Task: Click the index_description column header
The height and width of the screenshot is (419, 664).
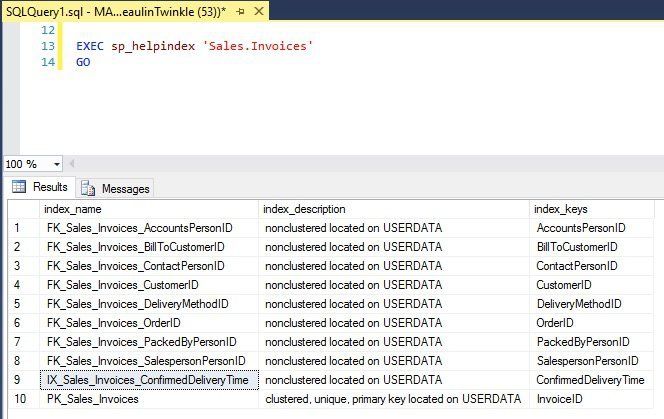Action: pos(394,209)
